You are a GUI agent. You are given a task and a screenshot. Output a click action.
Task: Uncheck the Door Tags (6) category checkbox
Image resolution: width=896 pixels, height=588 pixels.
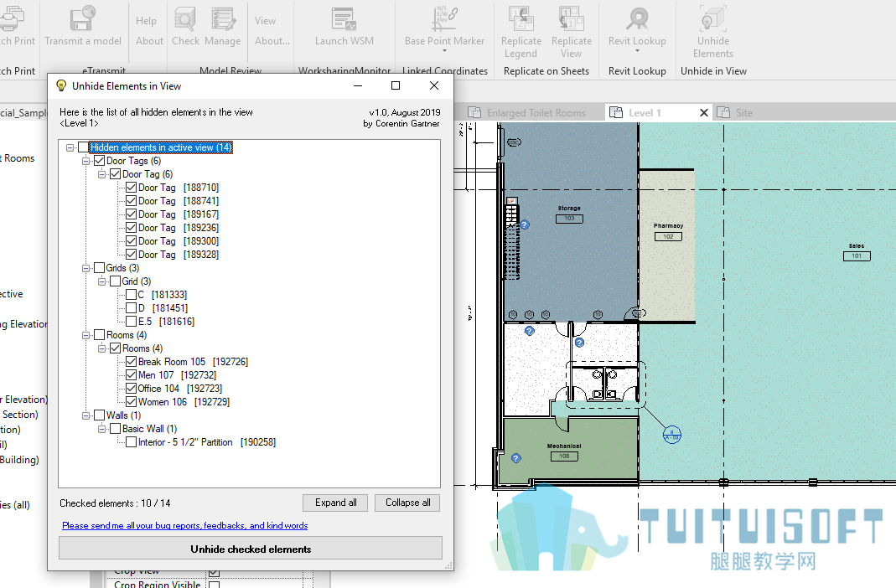(x=99, y=161)
